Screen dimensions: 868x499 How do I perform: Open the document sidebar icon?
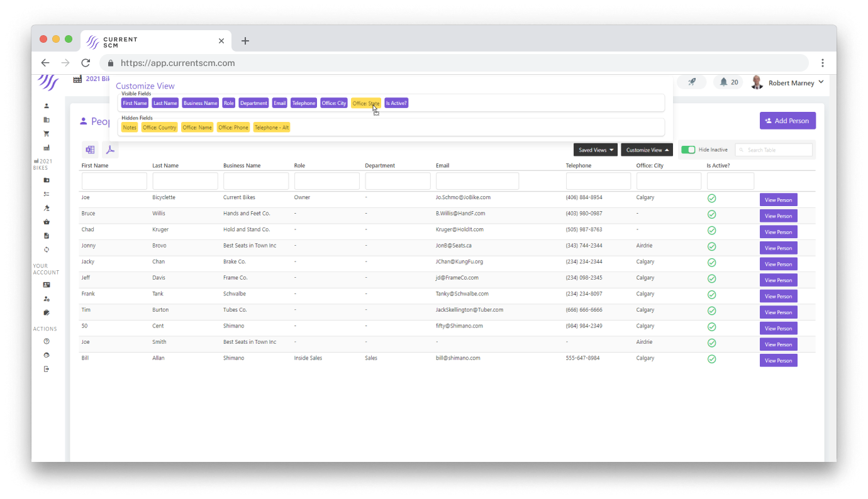(47, 236)
